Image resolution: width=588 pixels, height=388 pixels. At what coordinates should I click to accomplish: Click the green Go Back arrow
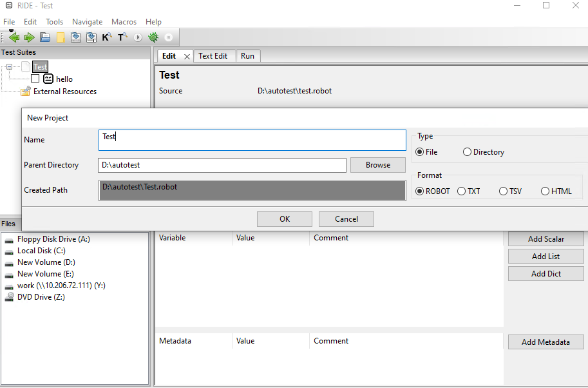click(14, 37)
